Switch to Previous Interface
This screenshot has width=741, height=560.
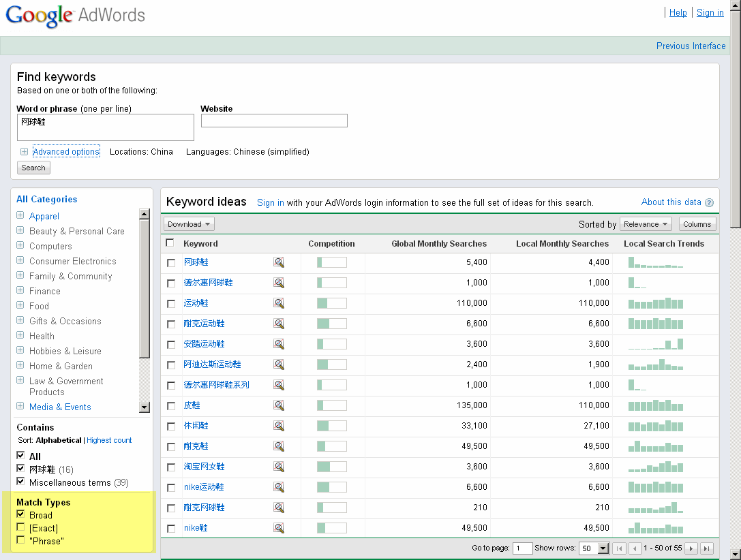coord(691,46)
